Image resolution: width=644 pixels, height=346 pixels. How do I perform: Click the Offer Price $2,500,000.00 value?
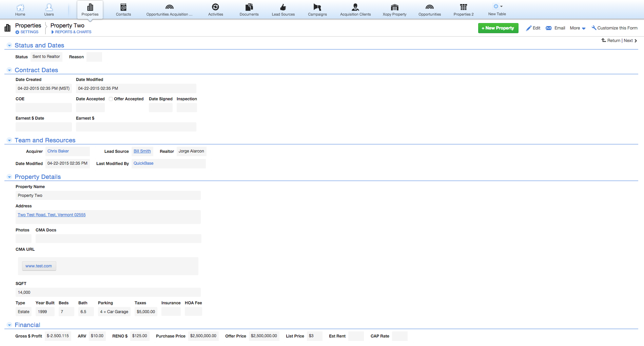point(264,336)
